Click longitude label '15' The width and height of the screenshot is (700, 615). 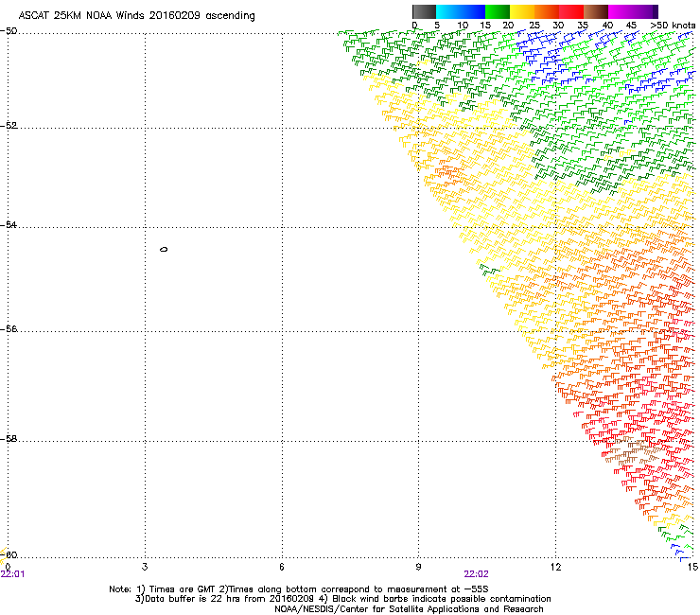coord(692,567)
